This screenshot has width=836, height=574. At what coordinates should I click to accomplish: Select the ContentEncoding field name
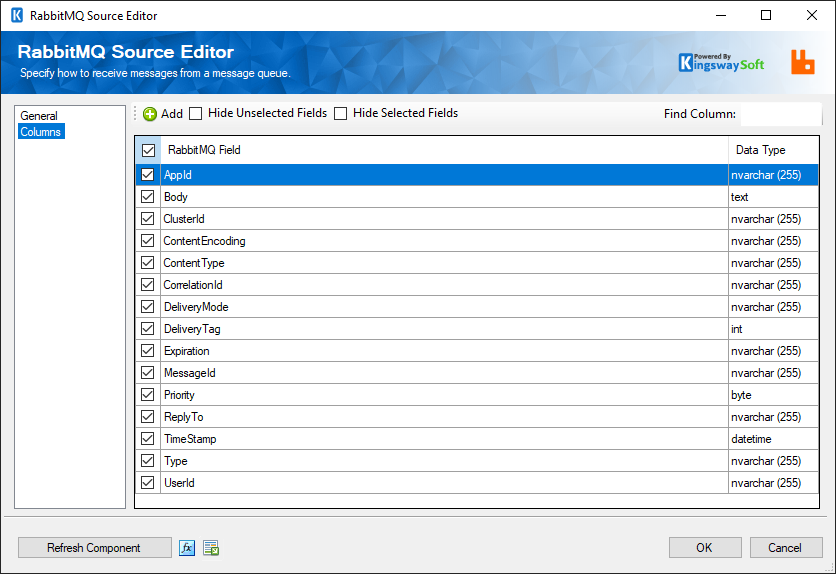204,241
